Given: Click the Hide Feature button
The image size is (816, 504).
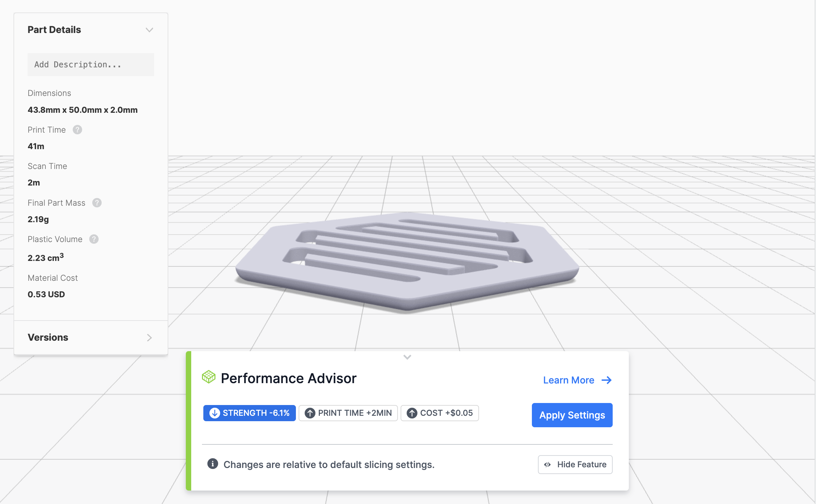Looking at the screenshot, I should point(575,465).
